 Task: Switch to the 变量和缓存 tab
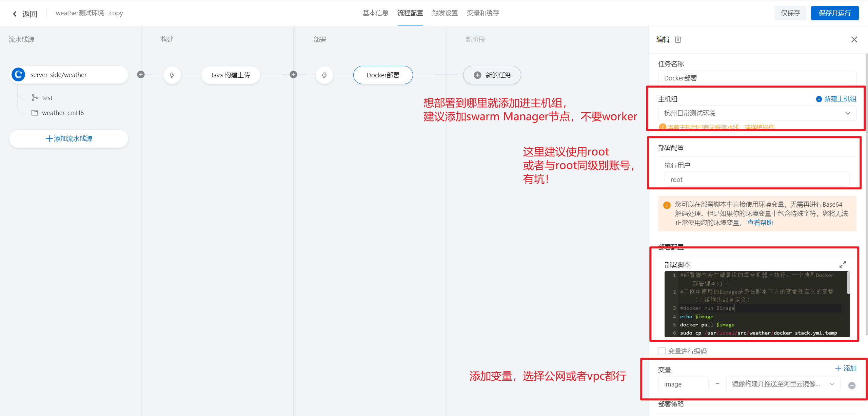point(483,13)
